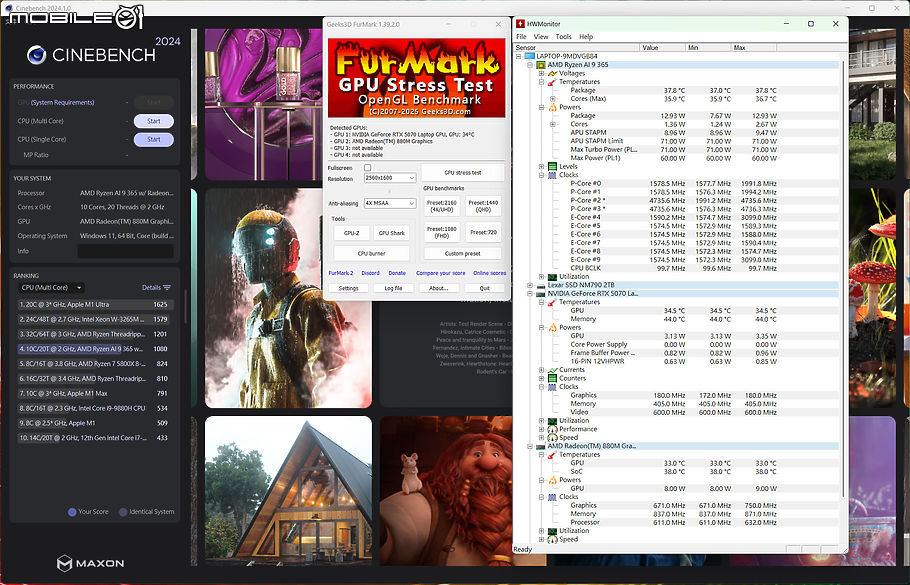910x585 pixels.
Task: Open the CPU burner tool in FurMark
Action: pos(371,254)
